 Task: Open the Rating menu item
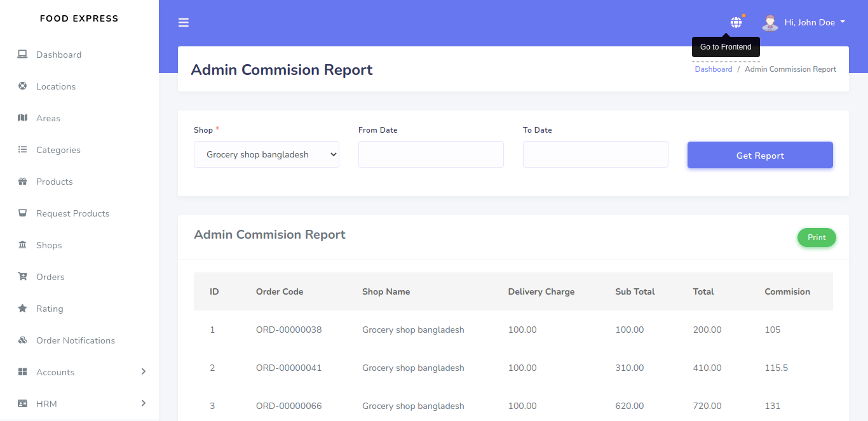click(x=50, y=309)
